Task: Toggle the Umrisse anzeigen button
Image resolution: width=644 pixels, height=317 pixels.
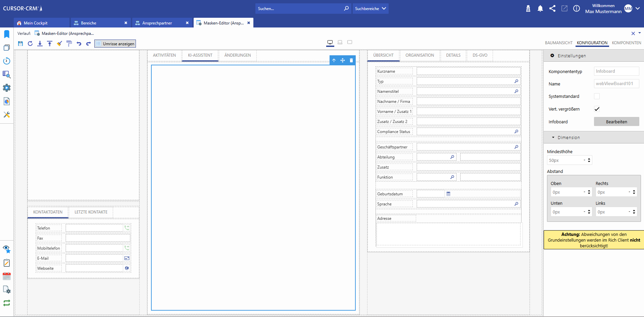Action: tap(115, 44)
